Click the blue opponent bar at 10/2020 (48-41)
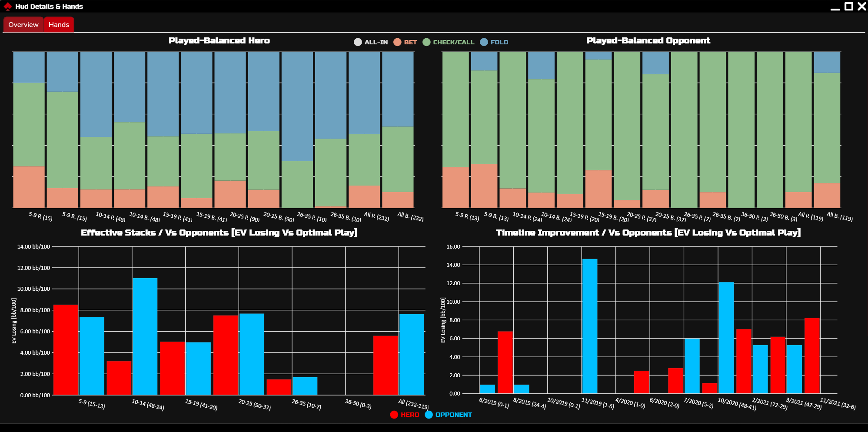The height and width of the screenshot is (432, 868). [726, 338]
